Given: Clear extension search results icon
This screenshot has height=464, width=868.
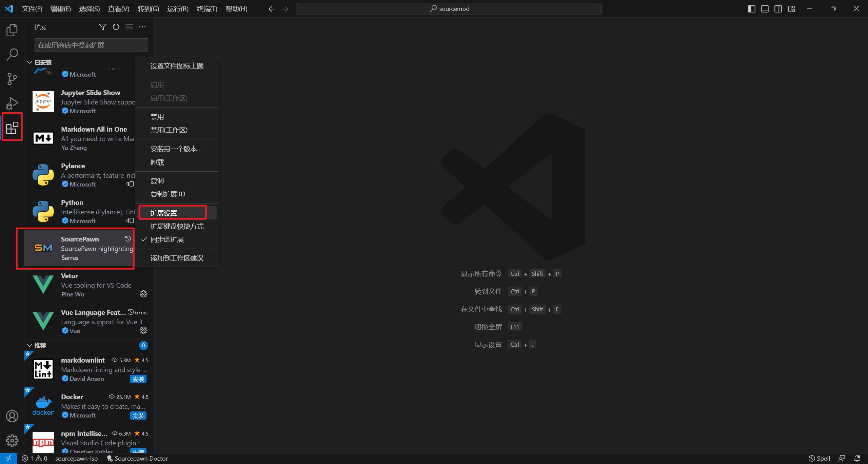Looking at the screenshot, I should pyautogui.click(x=129, y=27).
